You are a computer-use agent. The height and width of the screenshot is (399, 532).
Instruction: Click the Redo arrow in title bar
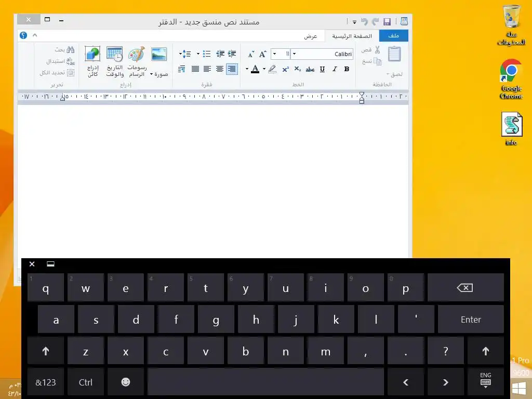point(375,22)
